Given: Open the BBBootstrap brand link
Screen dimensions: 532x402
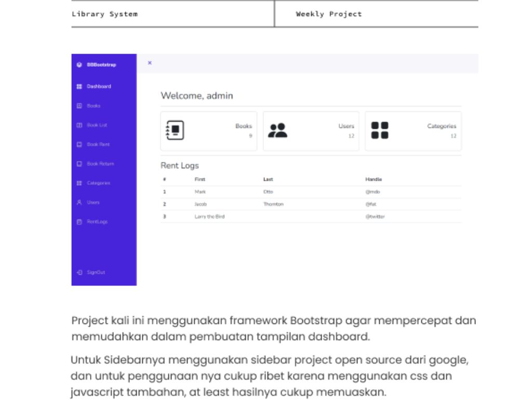Looking at the screenshot, I should click(x=101, y=65).
